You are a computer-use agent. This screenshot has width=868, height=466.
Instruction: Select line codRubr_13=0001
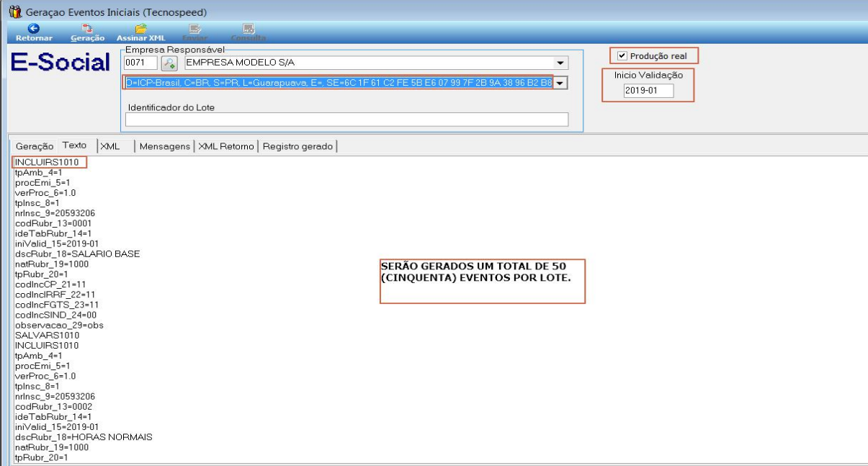tap(53, 223)
